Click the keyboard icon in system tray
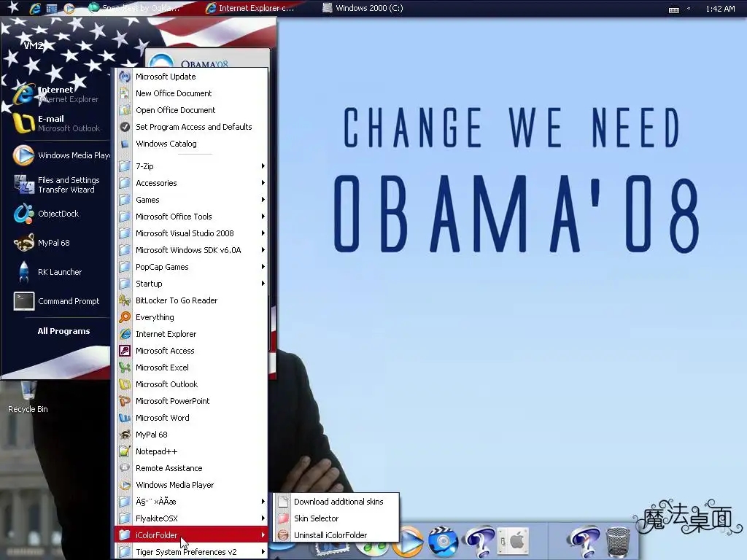Screen dimensions: 747x560 tap(673, 9)
